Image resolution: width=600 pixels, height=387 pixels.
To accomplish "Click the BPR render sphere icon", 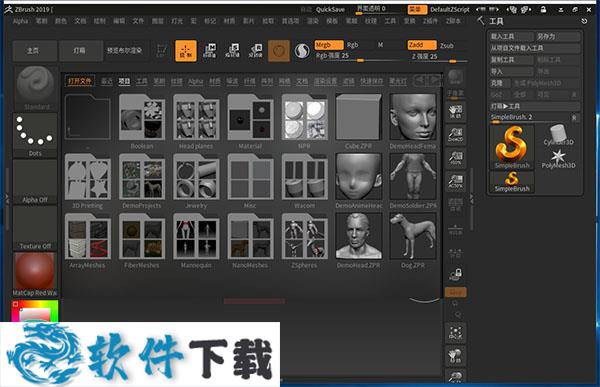I will 455,77.
